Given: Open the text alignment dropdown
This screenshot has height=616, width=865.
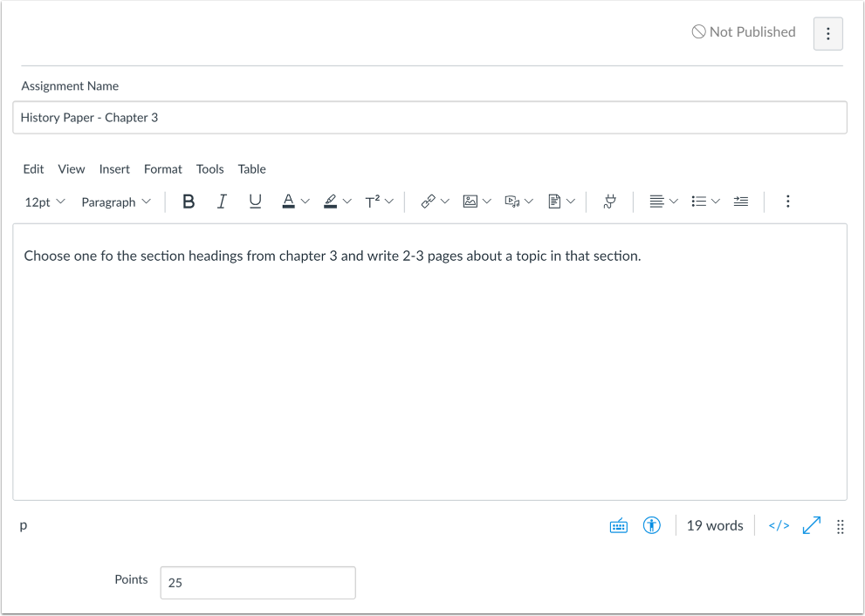Looking at the screenshot, I should 662,202.
